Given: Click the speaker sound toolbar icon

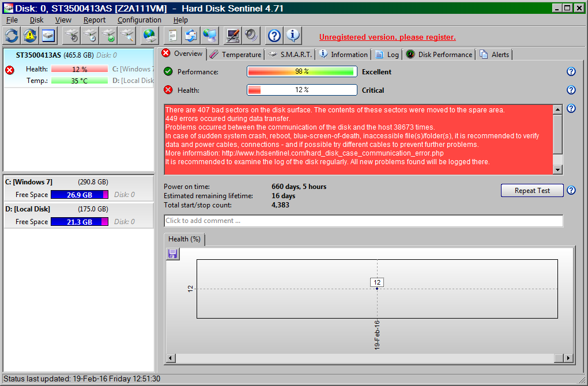Looking at the screenshot, I should pos(251,36).
